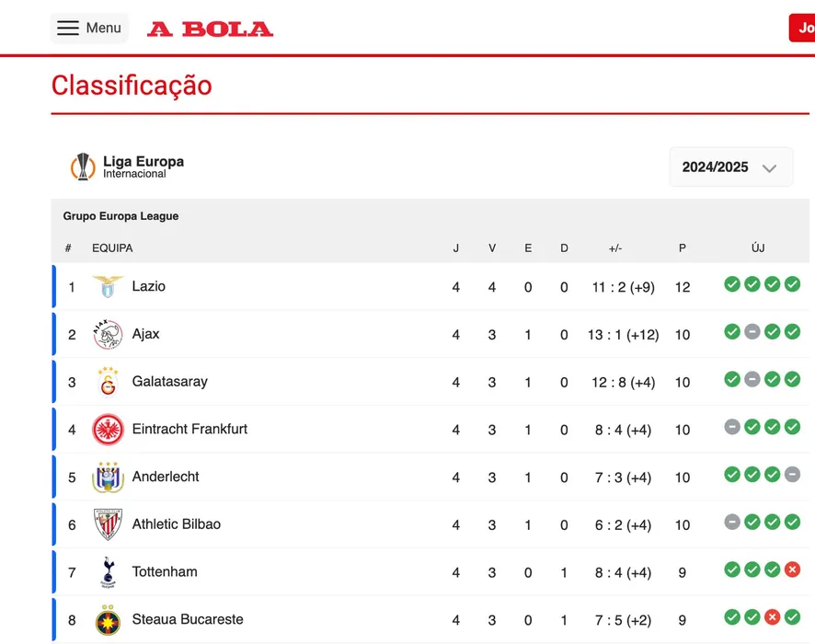Screen dimensions: 815x644
Task: Expand the 2024/2025 season dropdown
Action: (x=730, y=167)
